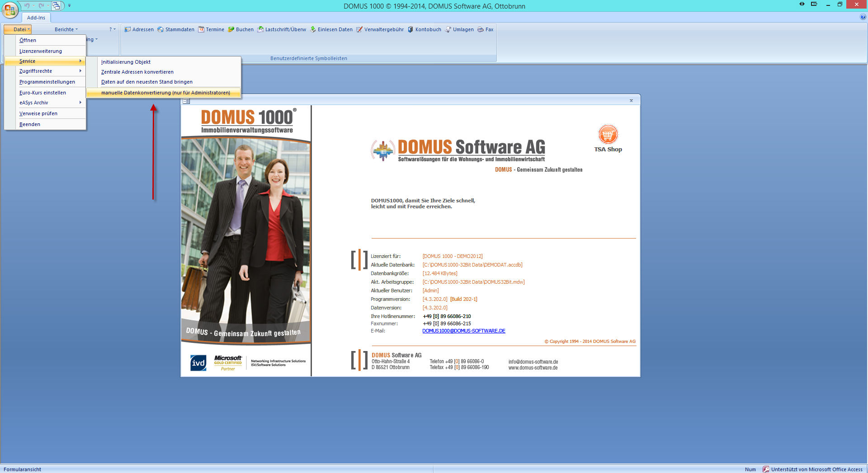Click the Admin current user value

pos(431,290)
